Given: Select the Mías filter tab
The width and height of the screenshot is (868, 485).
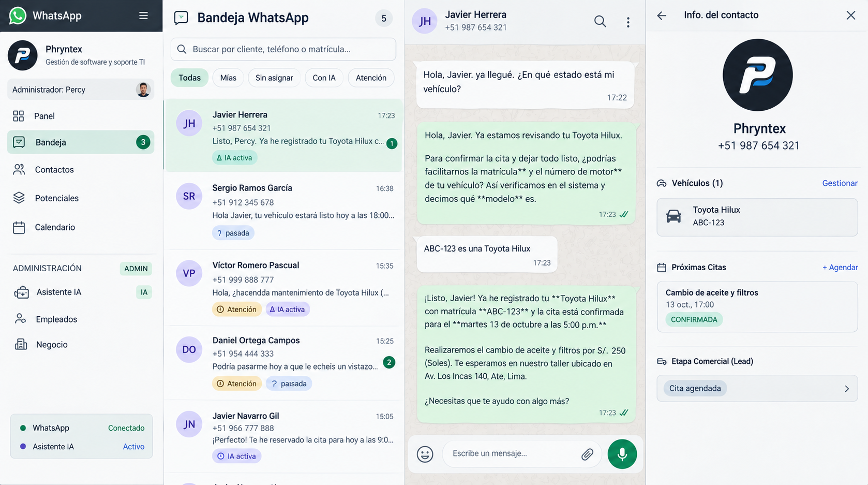Looking at the screenshot, I should [228, 78].
